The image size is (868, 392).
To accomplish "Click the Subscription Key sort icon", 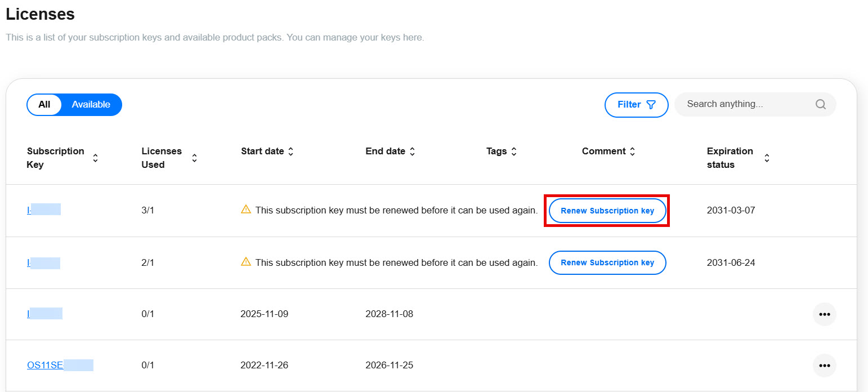I will point(96,158).
